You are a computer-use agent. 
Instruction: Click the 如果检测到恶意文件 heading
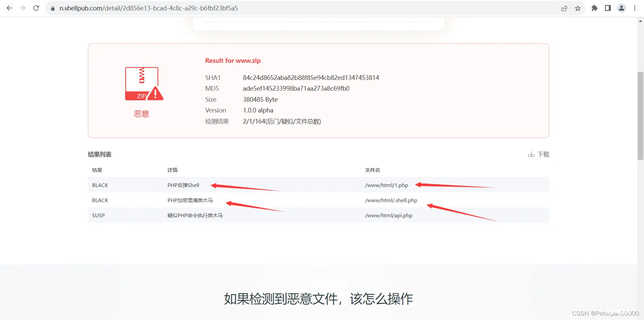pos(318,299)
